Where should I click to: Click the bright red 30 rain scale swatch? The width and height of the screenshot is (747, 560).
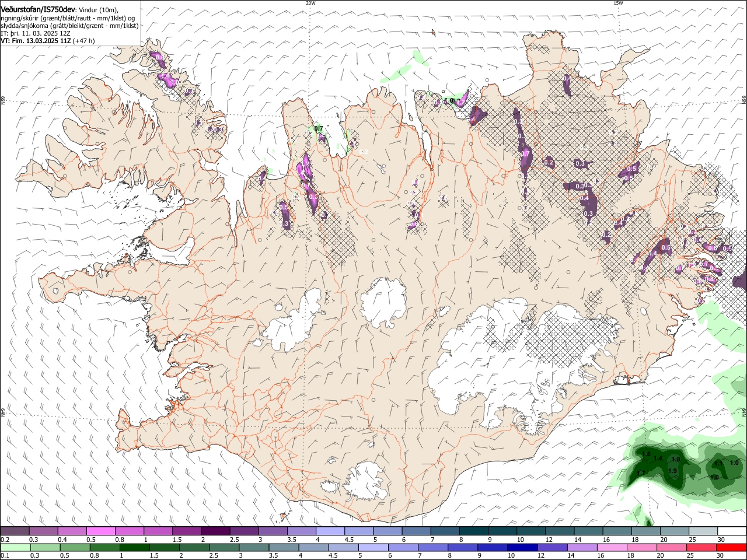(731, 547)
